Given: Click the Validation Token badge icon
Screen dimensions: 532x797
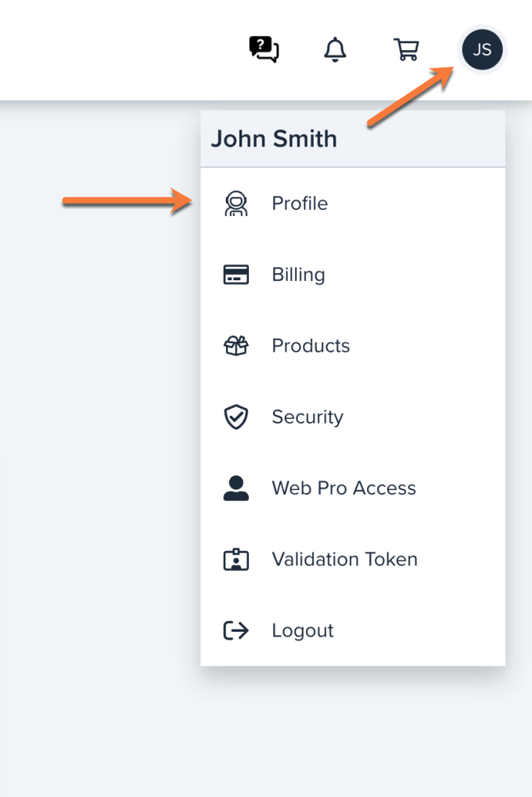Looking at the screenshot, I should tap(235, 559).
